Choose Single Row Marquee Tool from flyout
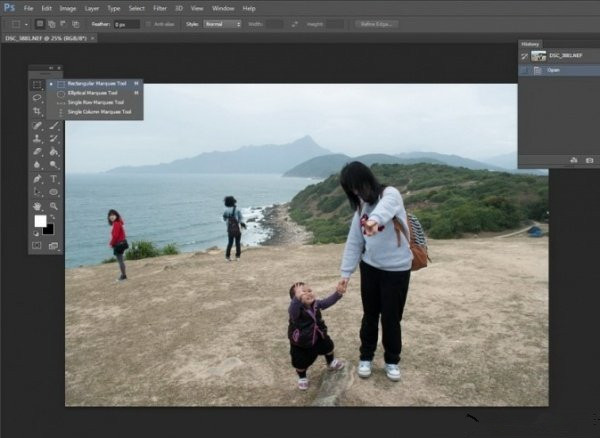Image resolution: width=600 pixels, height=438 pixels. 95,103
